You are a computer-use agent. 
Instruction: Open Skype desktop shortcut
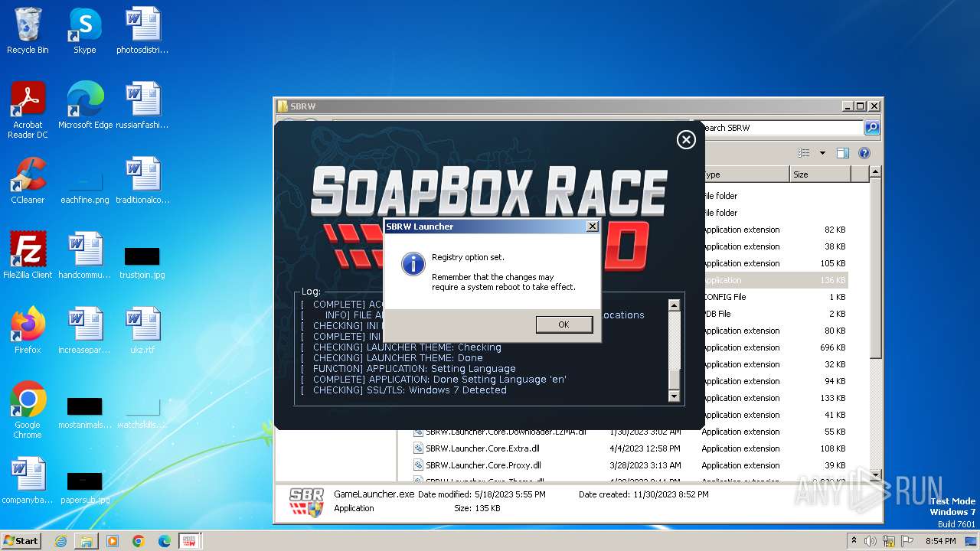click(85, 31)
